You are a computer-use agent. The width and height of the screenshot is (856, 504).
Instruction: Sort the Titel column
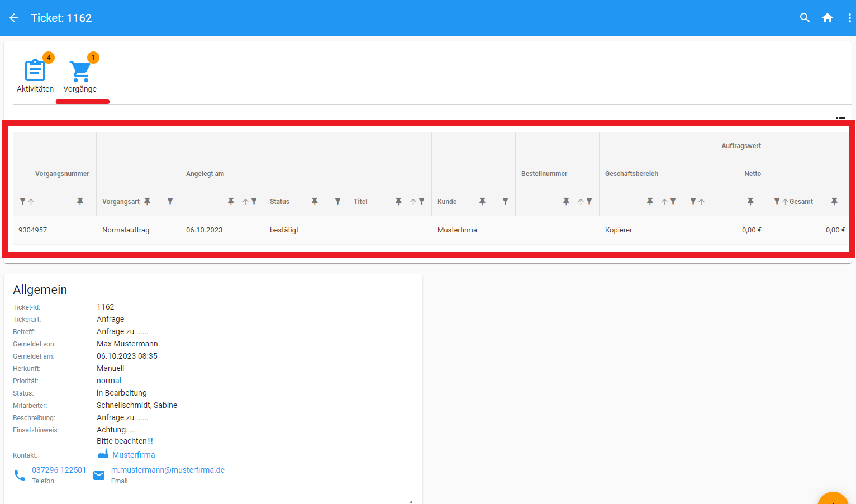coord(413,202)
